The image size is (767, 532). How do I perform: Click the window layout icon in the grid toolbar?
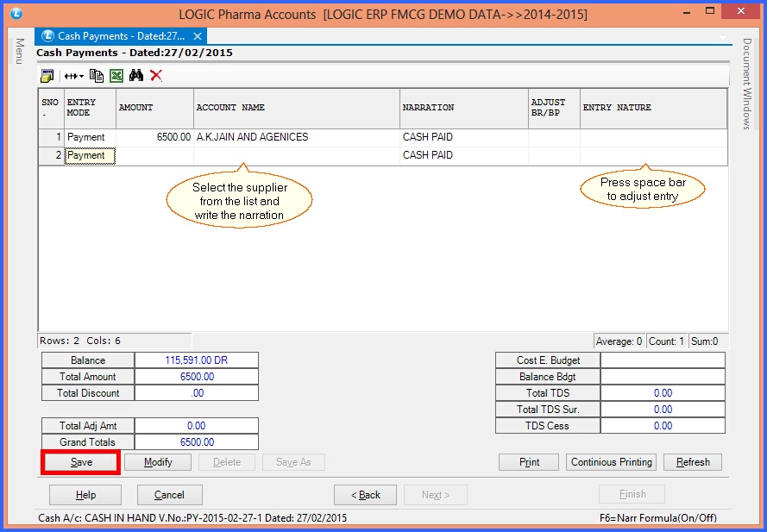[x=47, y=76]
